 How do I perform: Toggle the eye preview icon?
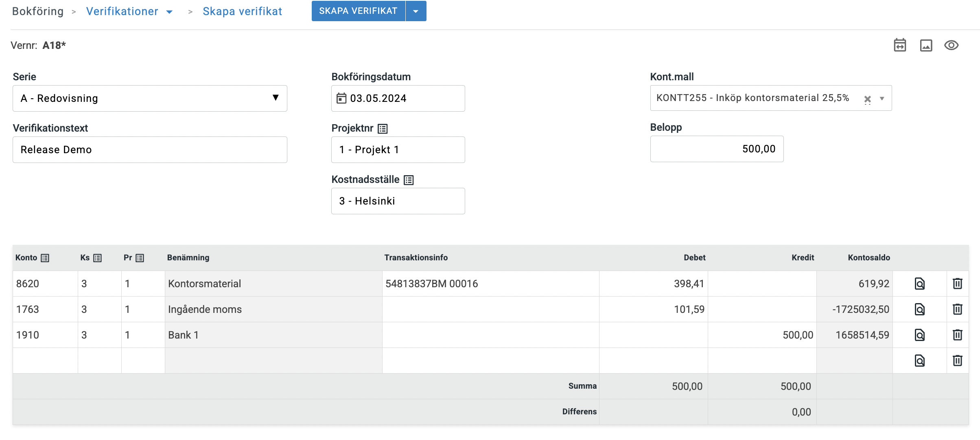click(951, 45)
